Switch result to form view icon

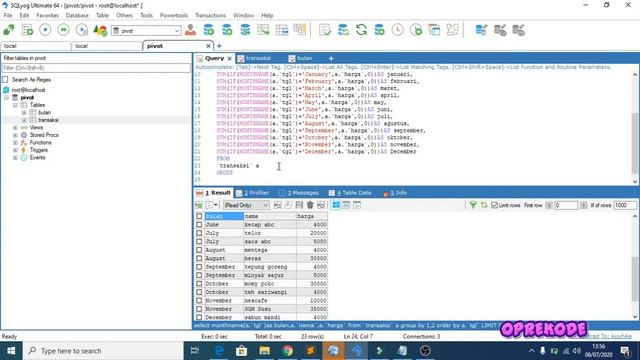pyautogui.click(x=346, y=205)
